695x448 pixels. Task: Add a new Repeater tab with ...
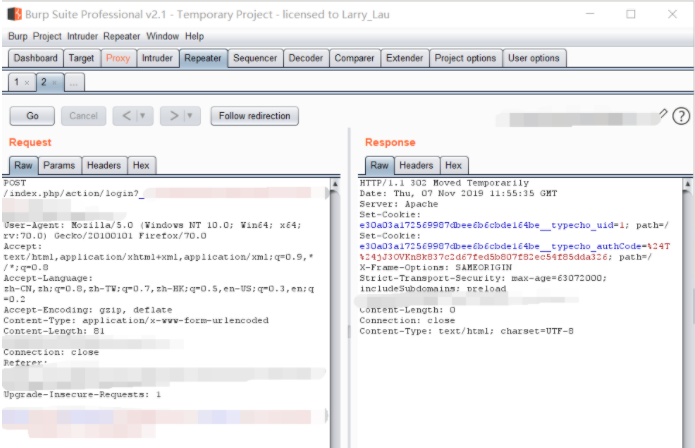click(74, 83)
